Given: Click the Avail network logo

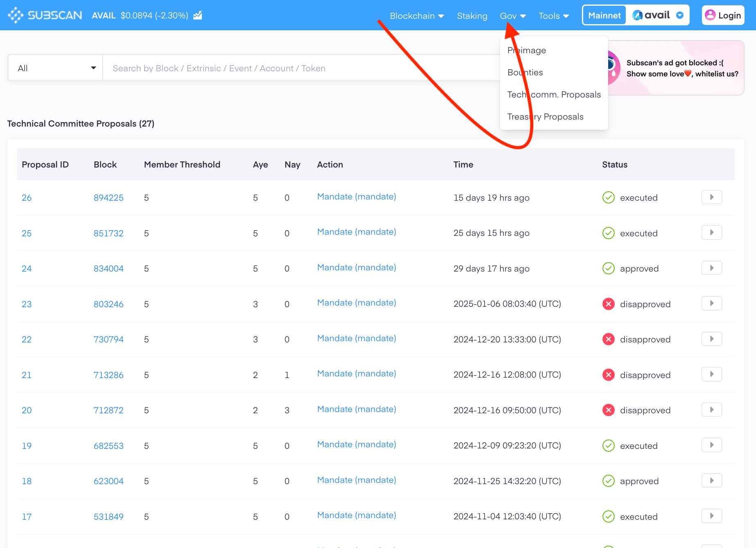Looking at the screenshot, I should (x=637, y=15).
